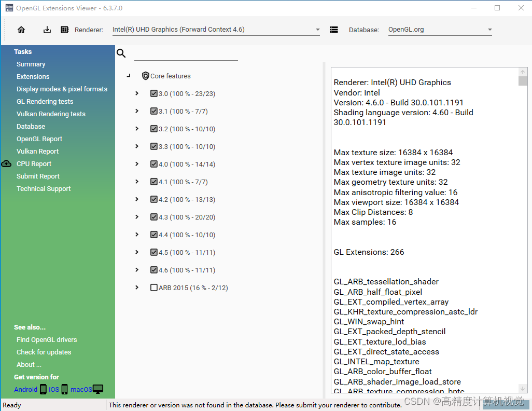532x411 pixels.
Task: Click the iOS version link
Action: point(54,389)
